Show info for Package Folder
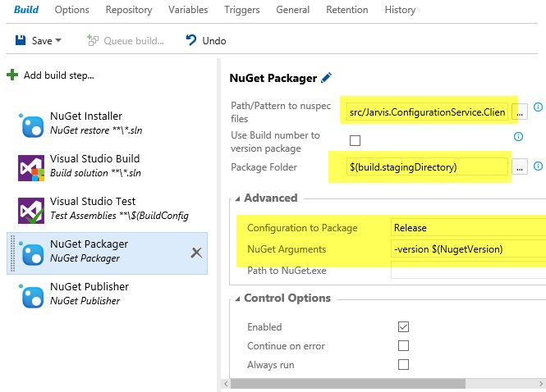This screenshot has width=546, height=392. 538,166
